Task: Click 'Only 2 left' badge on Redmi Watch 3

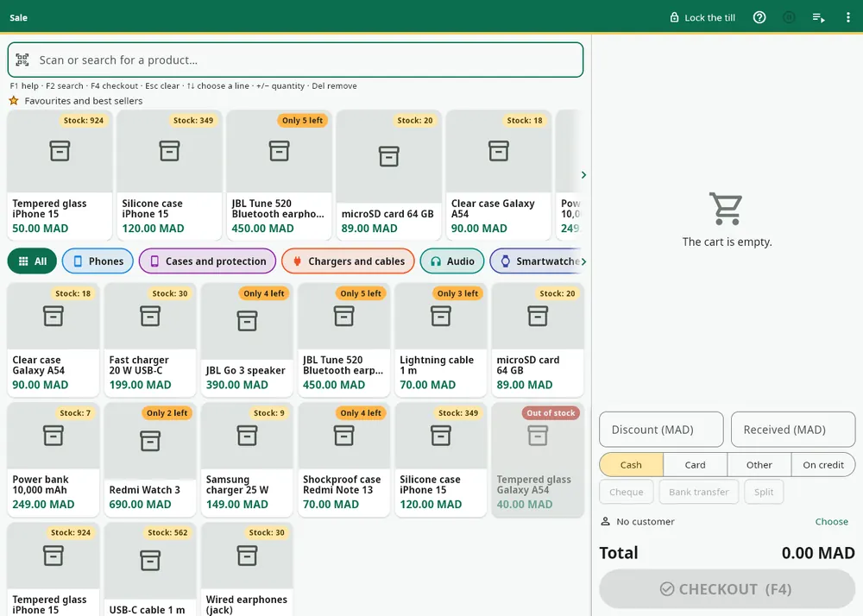Action: [x=167, y=413]
